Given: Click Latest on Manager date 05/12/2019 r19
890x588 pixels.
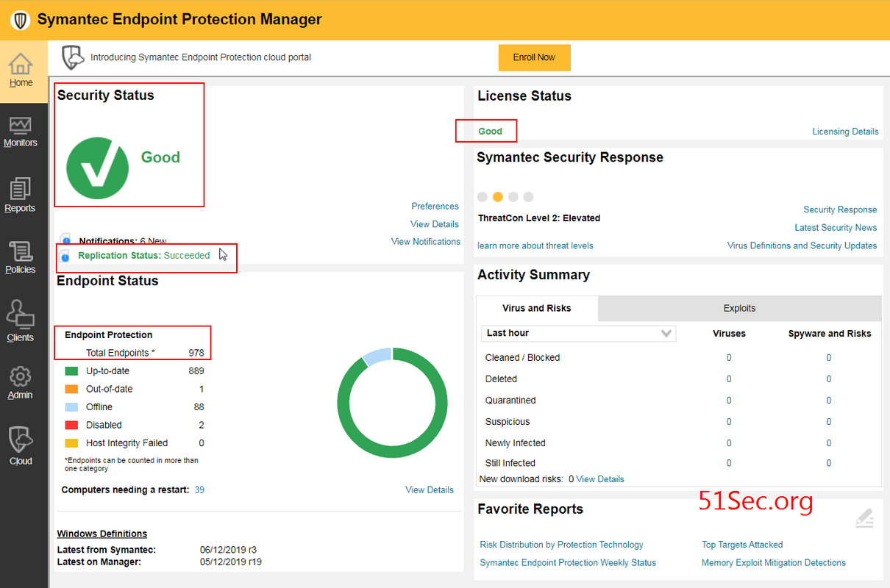Looking at the screenshot, I should [x=231, y=562].
